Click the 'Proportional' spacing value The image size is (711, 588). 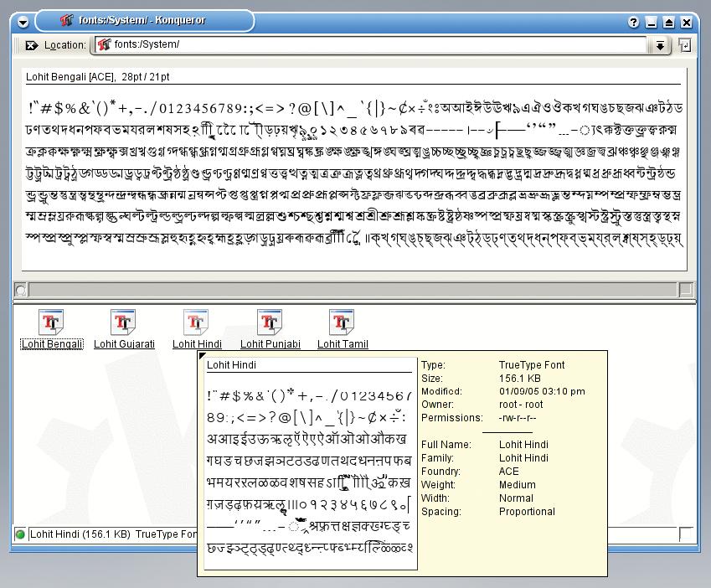pyautogui.click(x=527, y=512)
